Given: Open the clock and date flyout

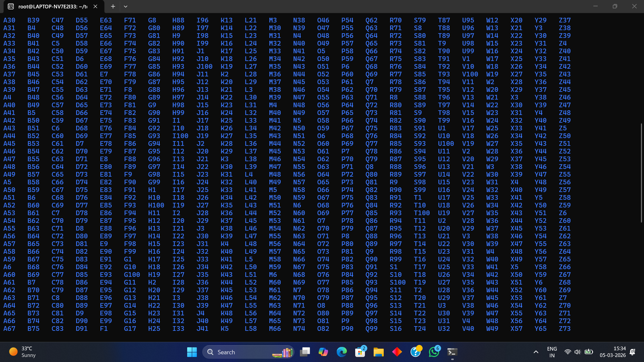Looking at the screenshot, I should click(x=612, y=352).
